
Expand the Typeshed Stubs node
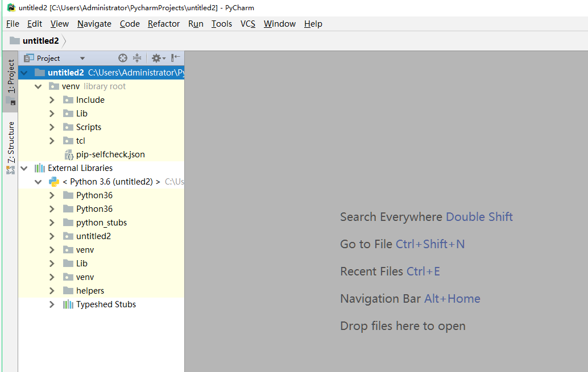tap(52, 304)
